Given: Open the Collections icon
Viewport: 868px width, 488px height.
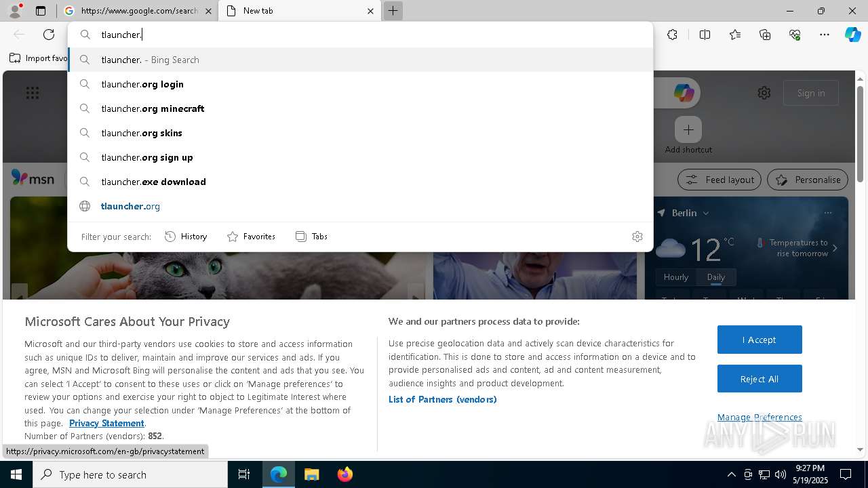Looking at the screenshot, I should click(765, 35).
